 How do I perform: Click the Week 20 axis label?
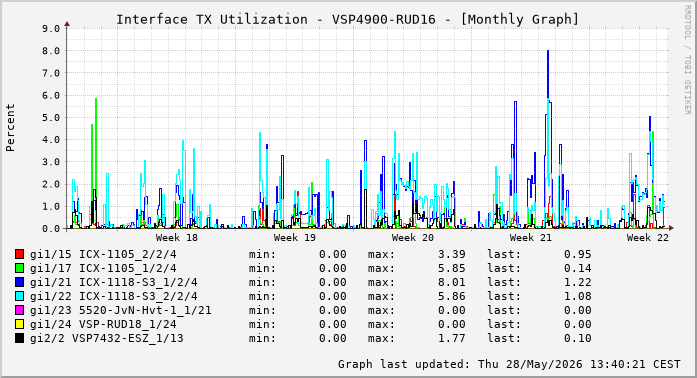click(413, 237)
